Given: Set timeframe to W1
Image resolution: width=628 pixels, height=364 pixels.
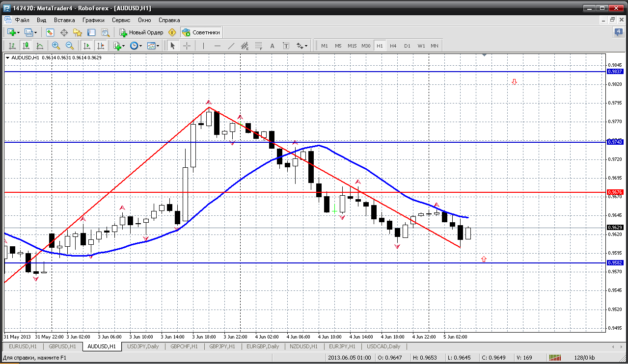Looking at the screenshot, I should click(x=421, y=46).
